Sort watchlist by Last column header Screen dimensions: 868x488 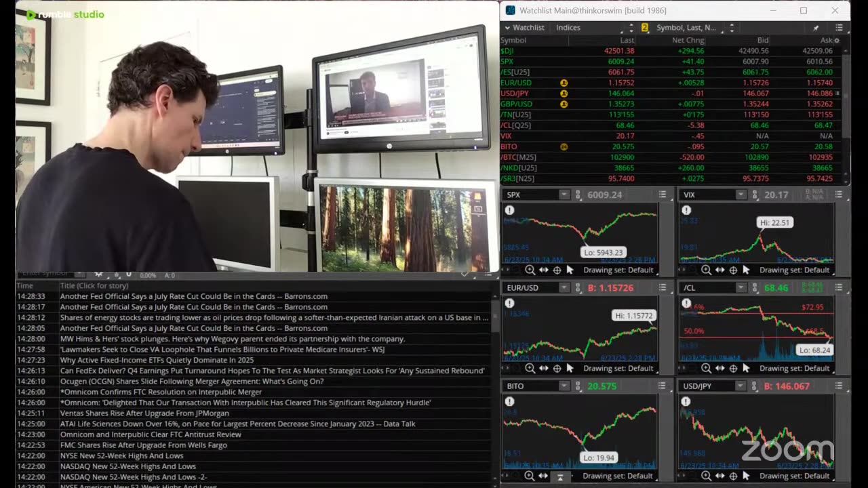pyautogui.click(x=627, y=40)
